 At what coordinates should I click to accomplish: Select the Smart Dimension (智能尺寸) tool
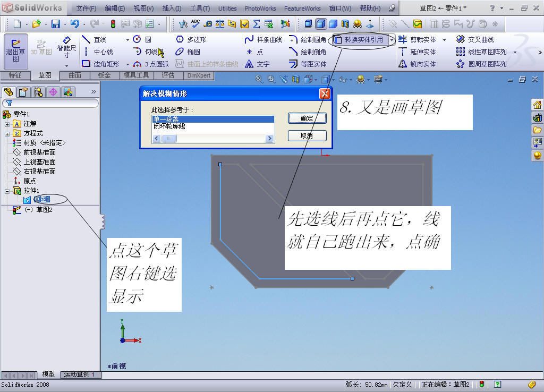click(x=66, y=48)
